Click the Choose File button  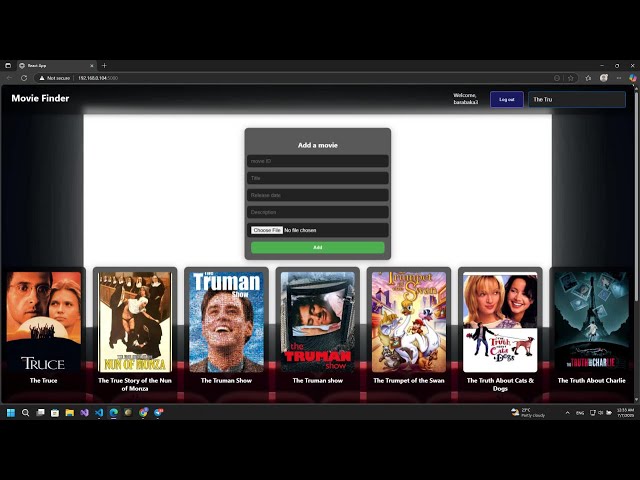267,230
